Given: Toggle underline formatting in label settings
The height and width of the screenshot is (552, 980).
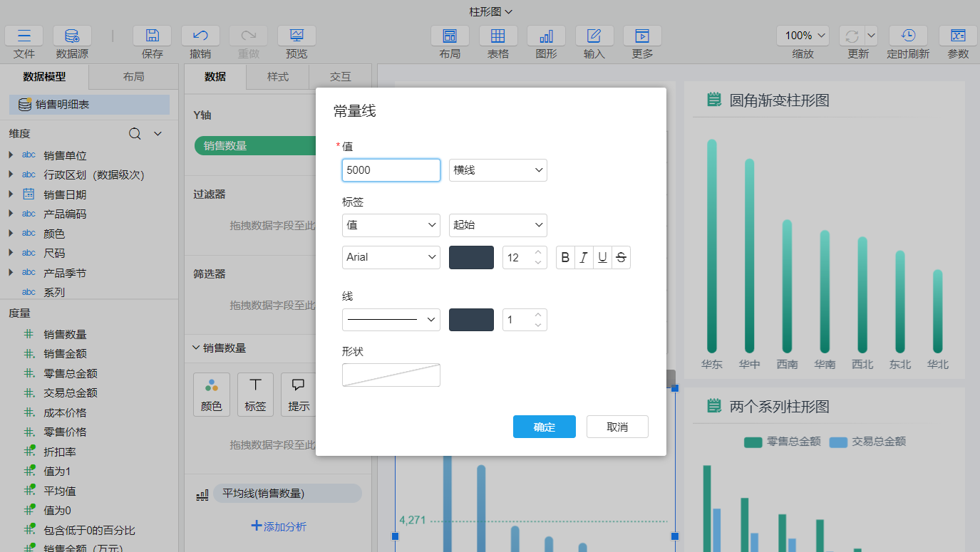Looking at the screenshot, I should (x=602, y=257).
